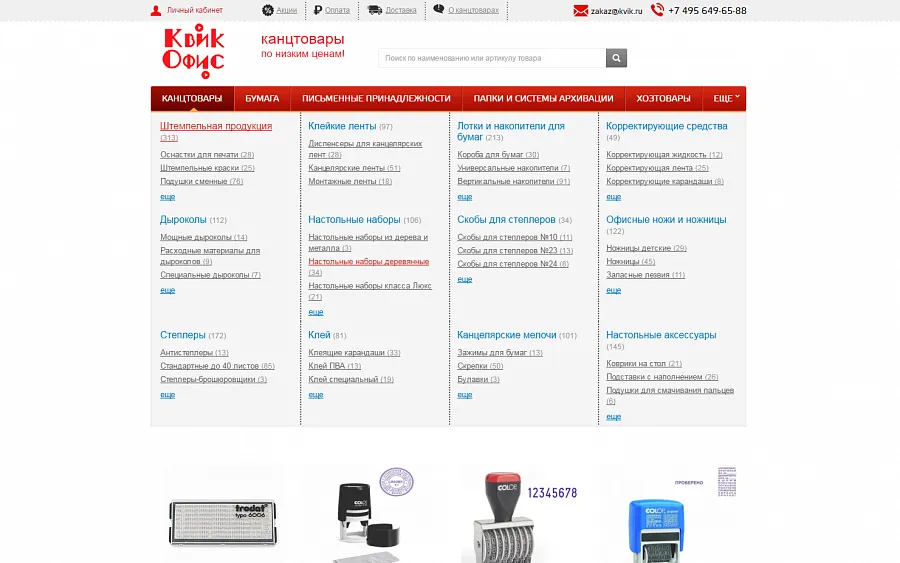The width and height of the screenshot is (900, 563).
Task: Open Скрепки subcategory
Action: (x=480, y=366)
